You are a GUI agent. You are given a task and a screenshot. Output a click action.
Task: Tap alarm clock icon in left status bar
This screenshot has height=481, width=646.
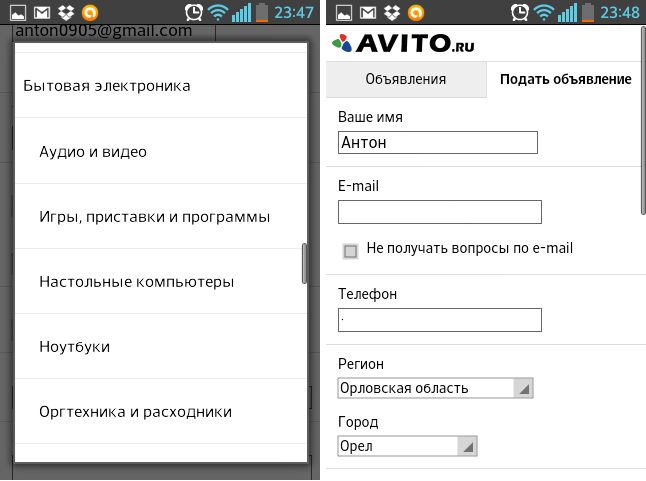point(194,12)
